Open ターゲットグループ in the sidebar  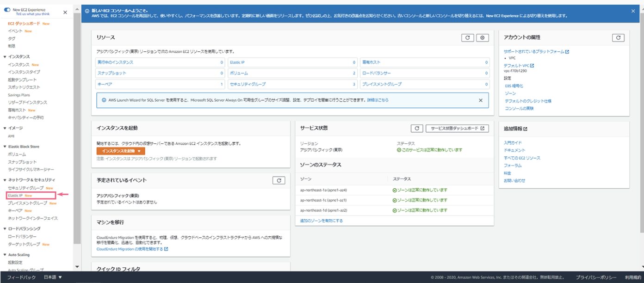[24, 244]
